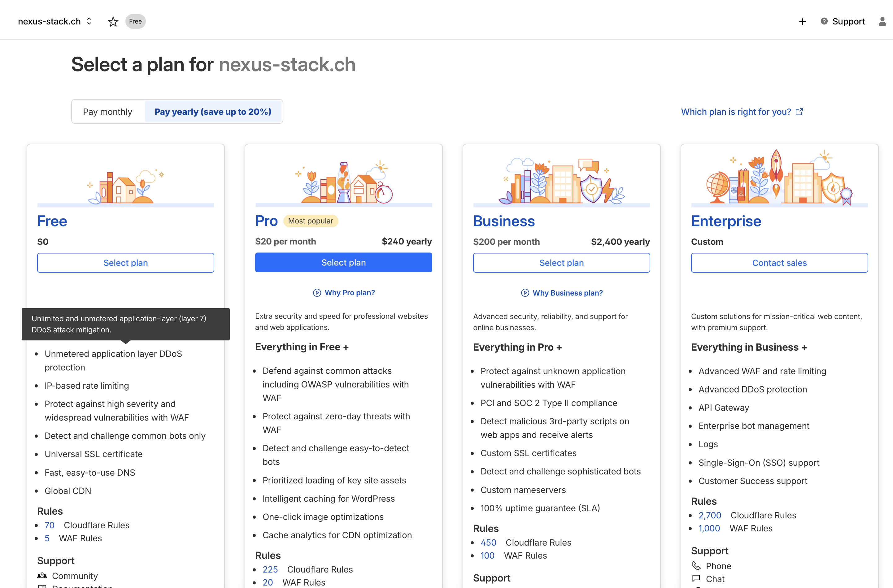
Task: Select the Pro plan
Action: (x=343, y=262)
